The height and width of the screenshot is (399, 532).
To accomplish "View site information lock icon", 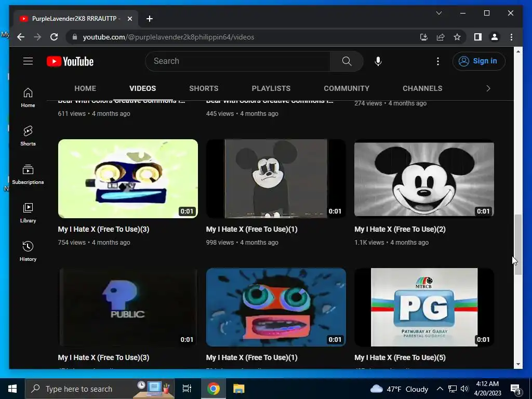I will coord(75,37).
